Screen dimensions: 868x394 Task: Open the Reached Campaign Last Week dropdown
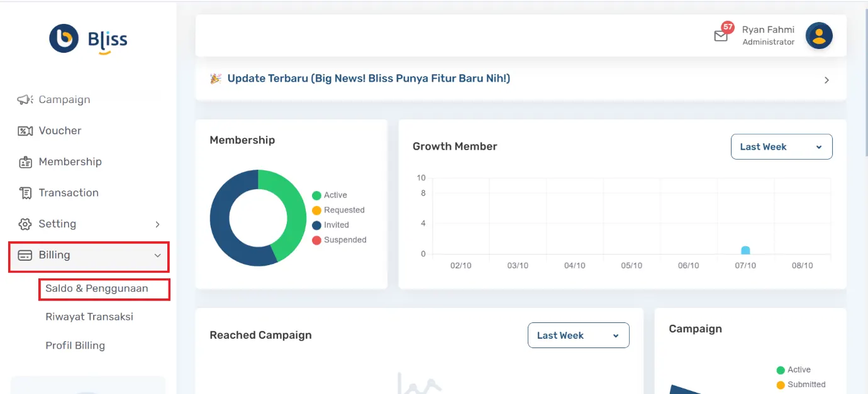pos(578,336)
